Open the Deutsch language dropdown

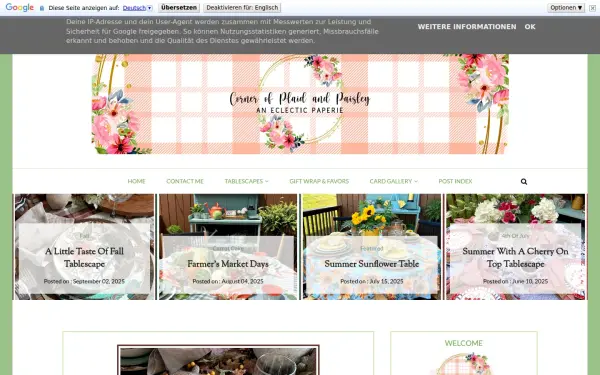point(138,8)
